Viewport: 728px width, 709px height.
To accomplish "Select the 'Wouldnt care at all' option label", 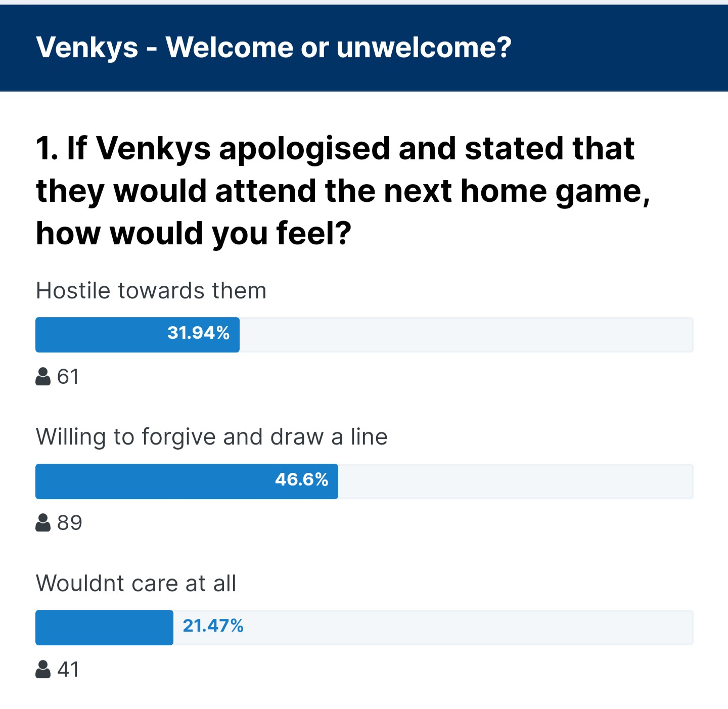I will pyautogui.click(x=136, y=584).
